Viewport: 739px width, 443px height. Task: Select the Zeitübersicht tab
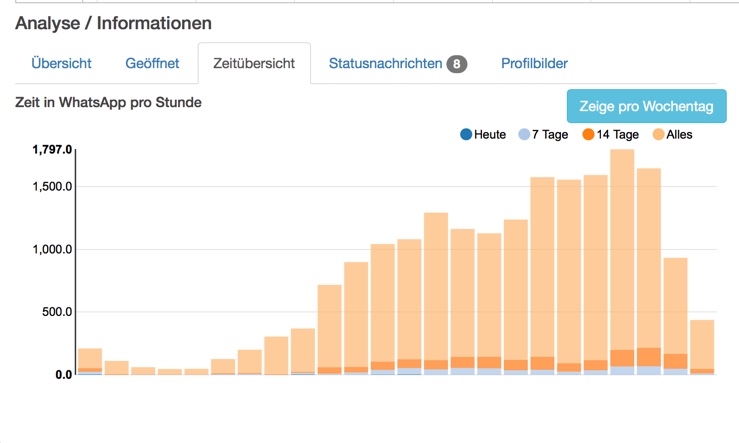click(254, 63)
